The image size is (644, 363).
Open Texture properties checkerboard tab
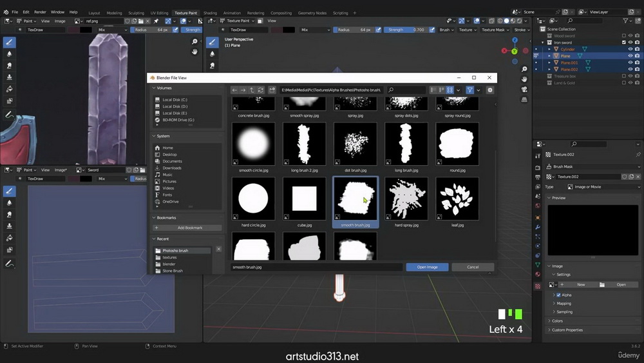click(x=538, y=286)
